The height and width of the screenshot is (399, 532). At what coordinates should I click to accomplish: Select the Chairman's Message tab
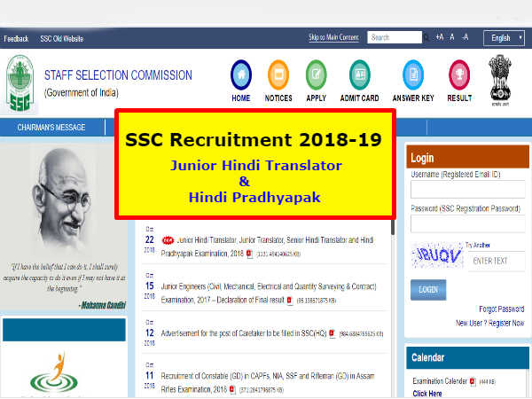51,127
